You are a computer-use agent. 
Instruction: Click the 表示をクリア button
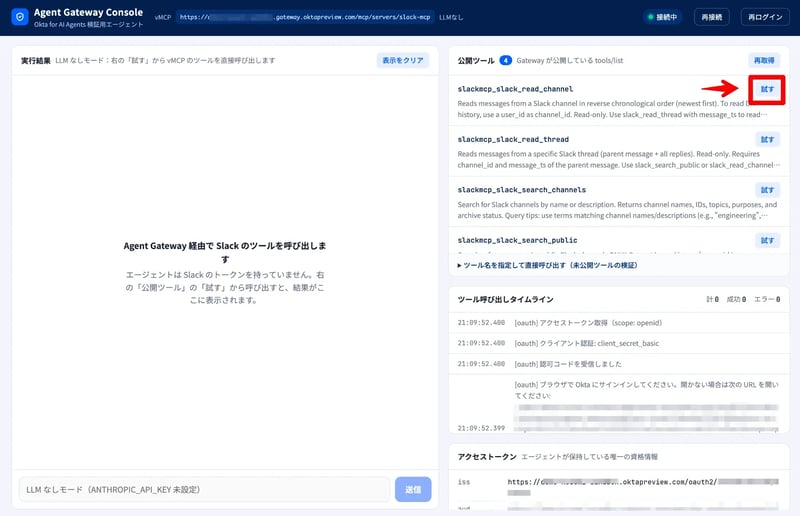[403, 60]
